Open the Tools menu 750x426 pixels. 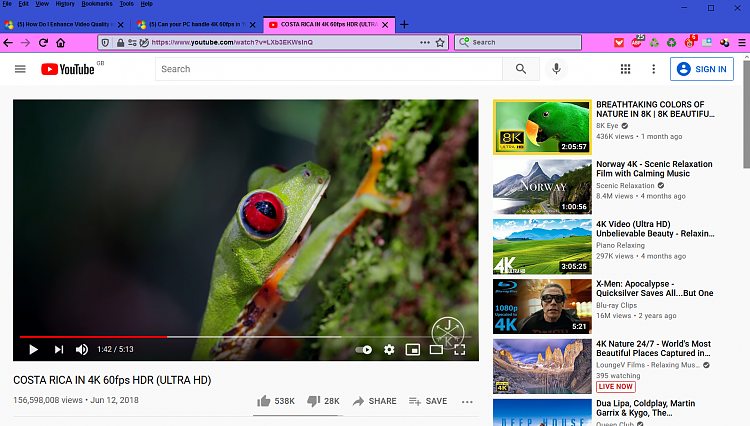127,4
